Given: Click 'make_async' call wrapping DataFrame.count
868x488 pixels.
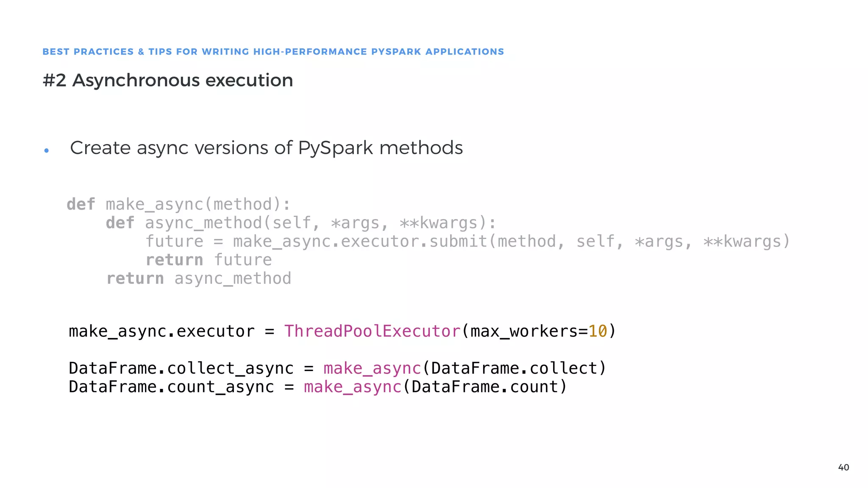Looking at the screenshot, I should [353, 387].
